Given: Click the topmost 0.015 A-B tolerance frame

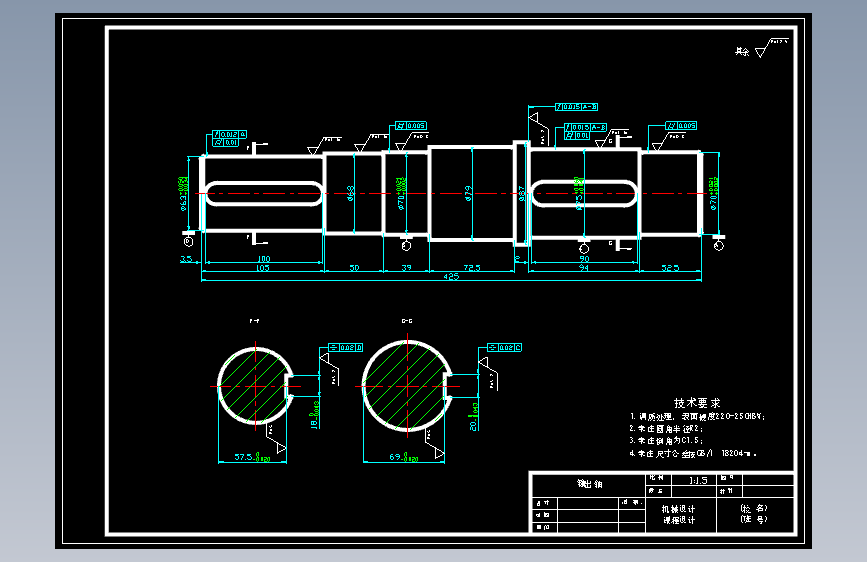Looking at the screenshot, I should (577, 107).
